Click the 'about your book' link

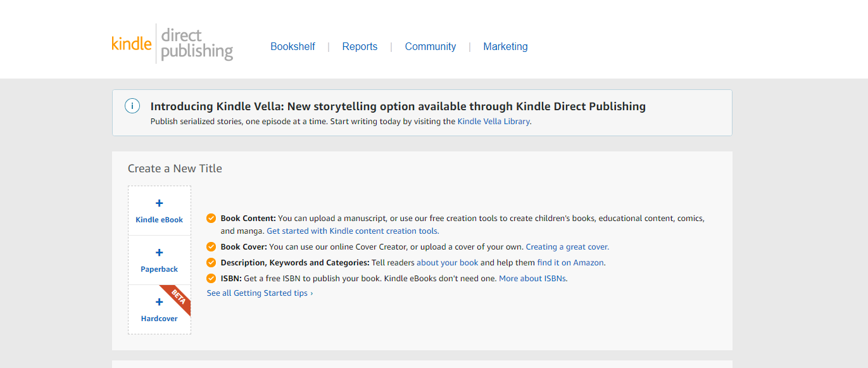pyautogui.click(x=447, y=263)
